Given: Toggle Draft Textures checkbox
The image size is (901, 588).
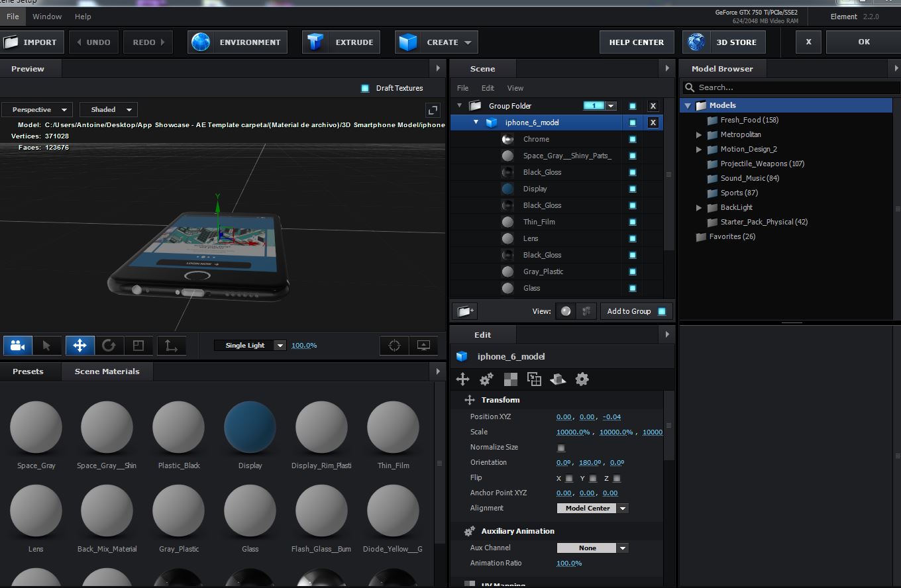Looking at the screenshot, I should pyautogui.click(x=365, y=88).
